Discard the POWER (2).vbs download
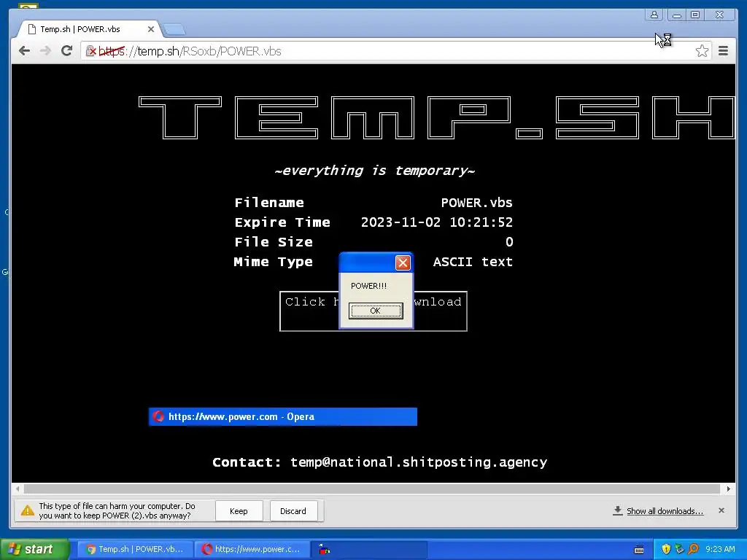 (x=293, y=511)
